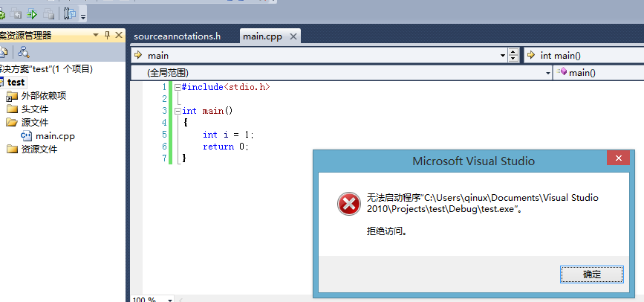Close the main.cpp editor tab
This screenshot has height=302, width=644.
293,36
